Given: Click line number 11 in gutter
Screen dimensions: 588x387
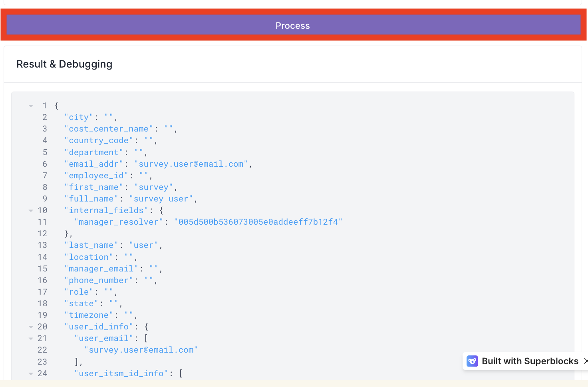Looking at the screenshot, I should [42, 222].
